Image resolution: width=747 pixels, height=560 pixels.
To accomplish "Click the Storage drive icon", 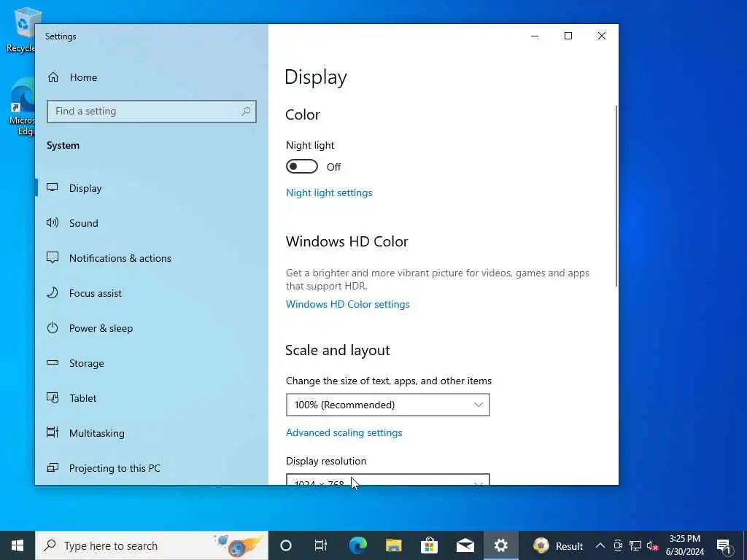I will pyautogui.click(x=53, y=363).
